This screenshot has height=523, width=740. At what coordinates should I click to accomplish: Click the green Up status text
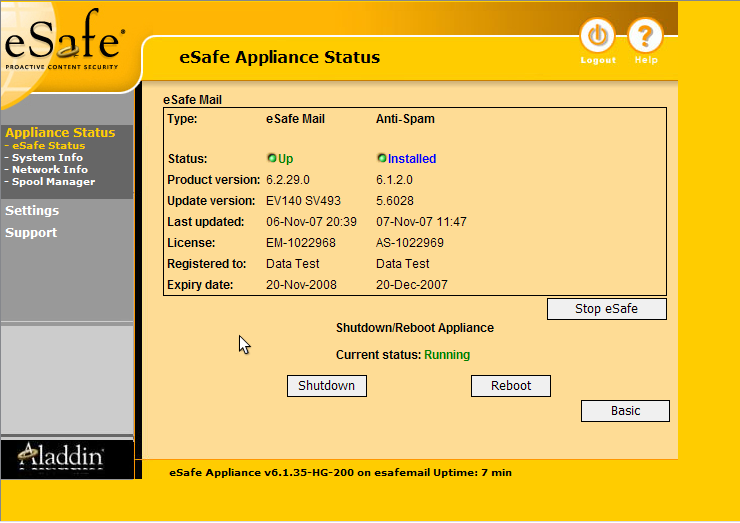coord(286,159)
